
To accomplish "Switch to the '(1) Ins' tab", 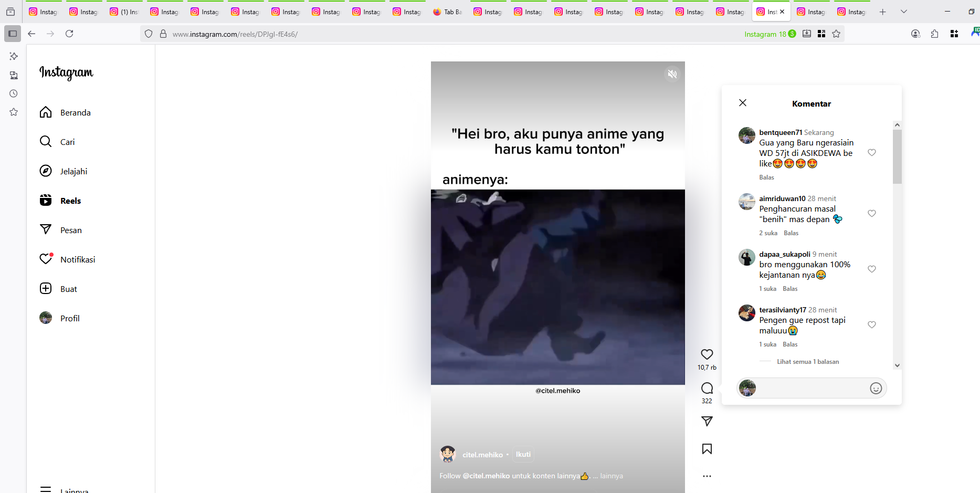I will tap(125, 12).
